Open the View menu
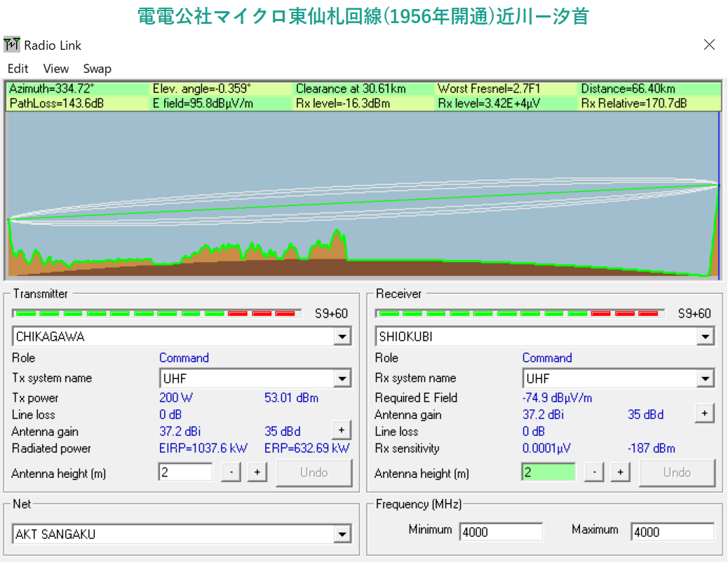This screenshot has width=728, height=562. (55, 69)
